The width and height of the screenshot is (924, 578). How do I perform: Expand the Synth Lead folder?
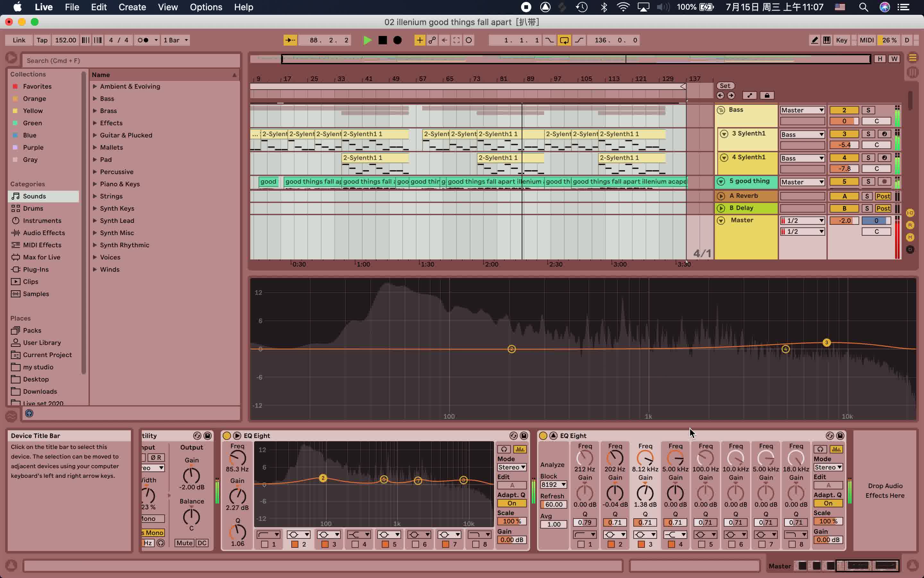pyautogui.click(x=95, y=221)
